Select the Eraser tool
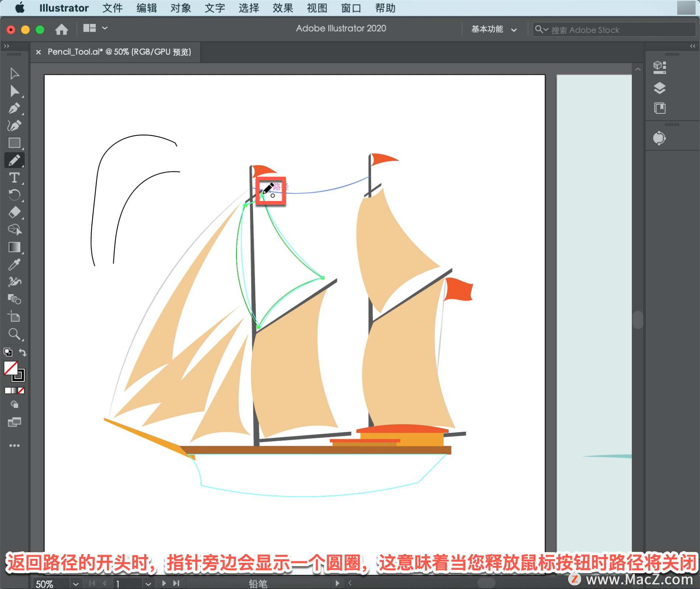 pos(14,212)
